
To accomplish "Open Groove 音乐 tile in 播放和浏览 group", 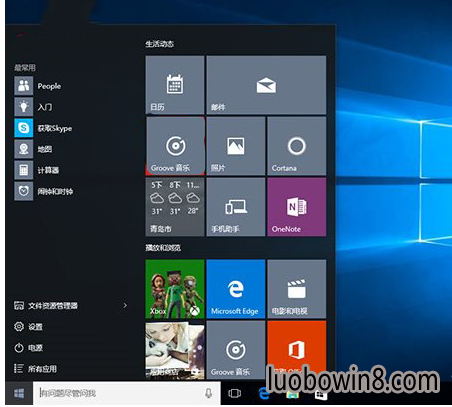I will (x=236, y=350).
